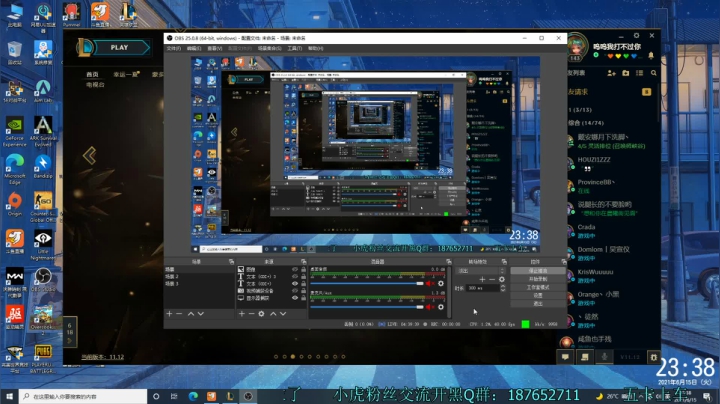Viewport: 720px width, 404px height.
Task: Move scene down in Scenes panel
Action: click(x=201, y=314)
